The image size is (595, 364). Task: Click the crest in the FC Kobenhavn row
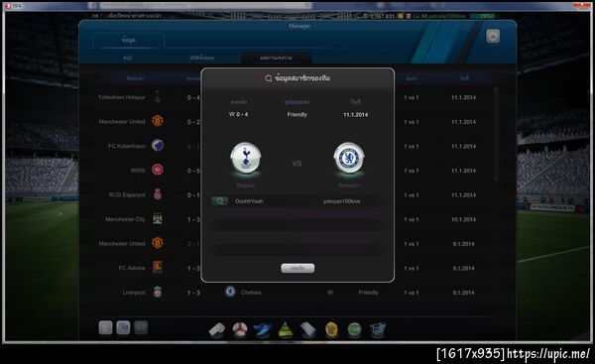click(x=158, y=146)
